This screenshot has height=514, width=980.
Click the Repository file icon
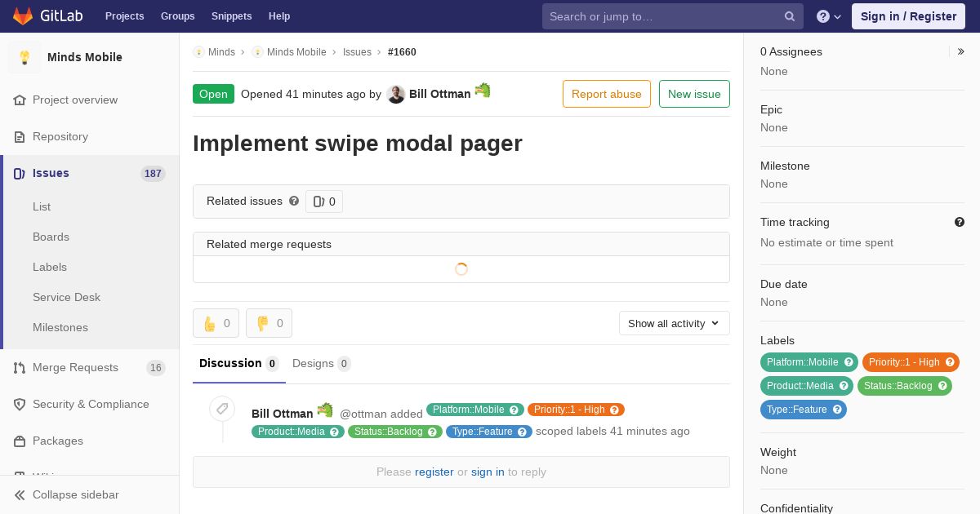click(x=20, y=137)
